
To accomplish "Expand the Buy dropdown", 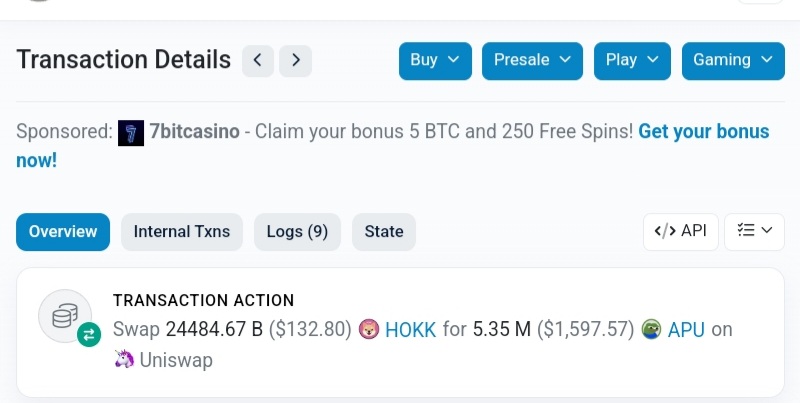I will pos(435,61).
